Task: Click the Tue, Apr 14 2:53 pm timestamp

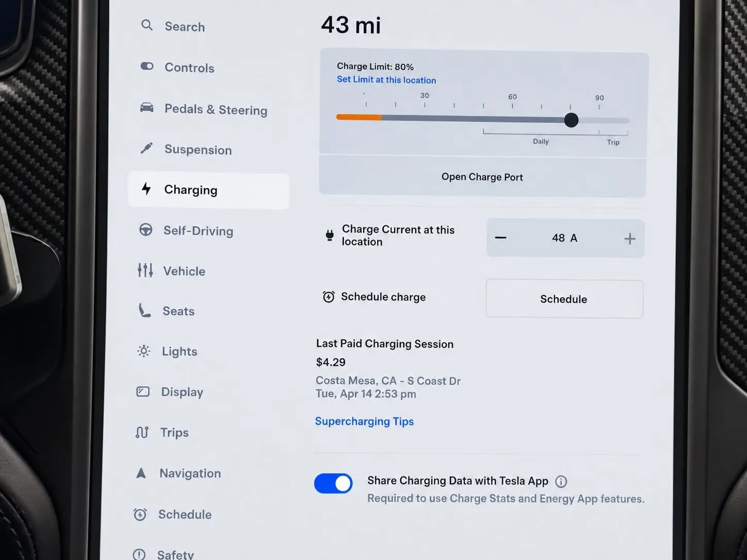Action: pos(366,394)
